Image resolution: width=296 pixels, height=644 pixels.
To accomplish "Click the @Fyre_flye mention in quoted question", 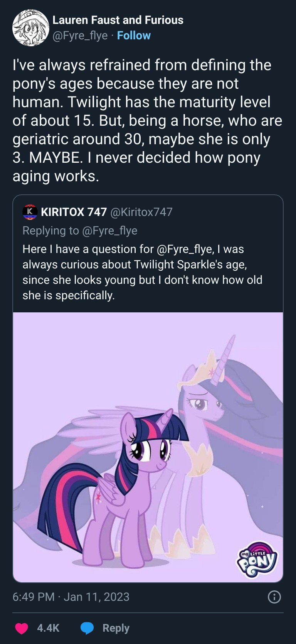I will click(x=185, y=249).
